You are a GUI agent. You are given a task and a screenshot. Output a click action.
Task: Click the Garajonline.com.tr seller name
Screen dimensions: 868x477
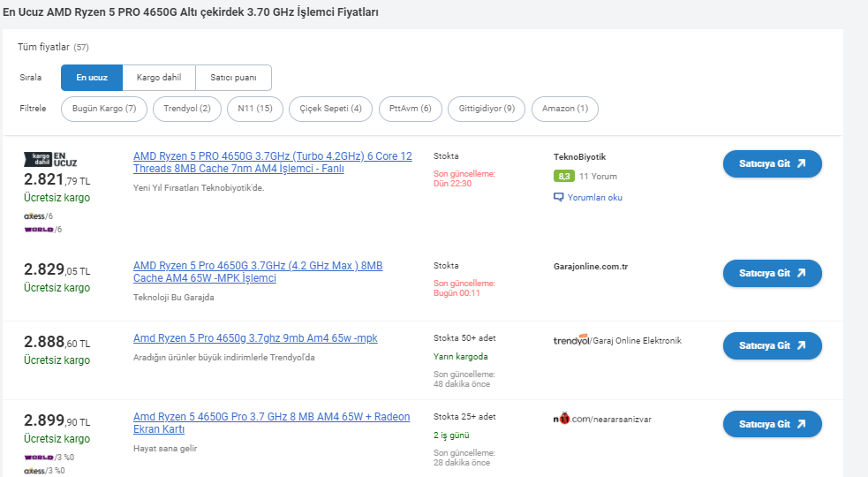click(591, 267)
